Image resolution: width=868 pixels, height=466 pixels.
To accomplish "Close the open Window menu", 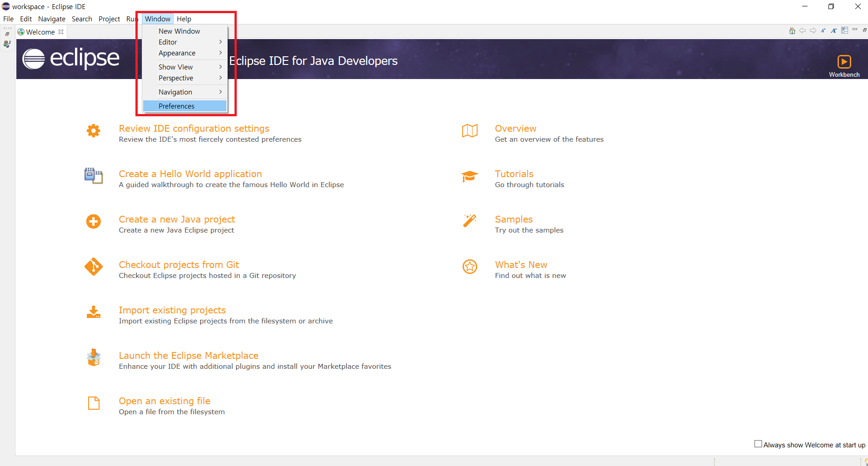I will [158, 19].
